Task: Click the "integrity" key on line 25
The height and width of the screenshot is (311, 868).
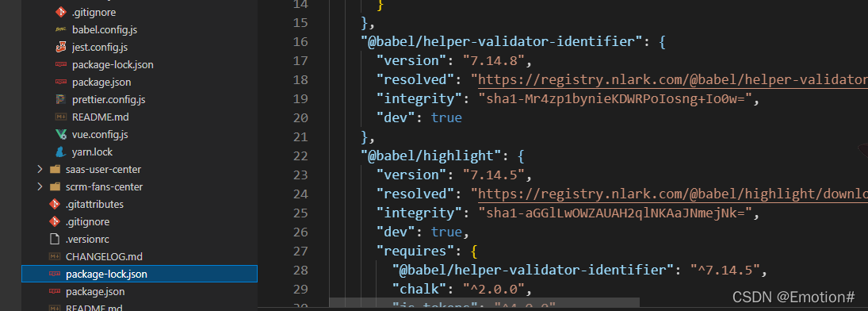Action: click(x=423, y=213)
